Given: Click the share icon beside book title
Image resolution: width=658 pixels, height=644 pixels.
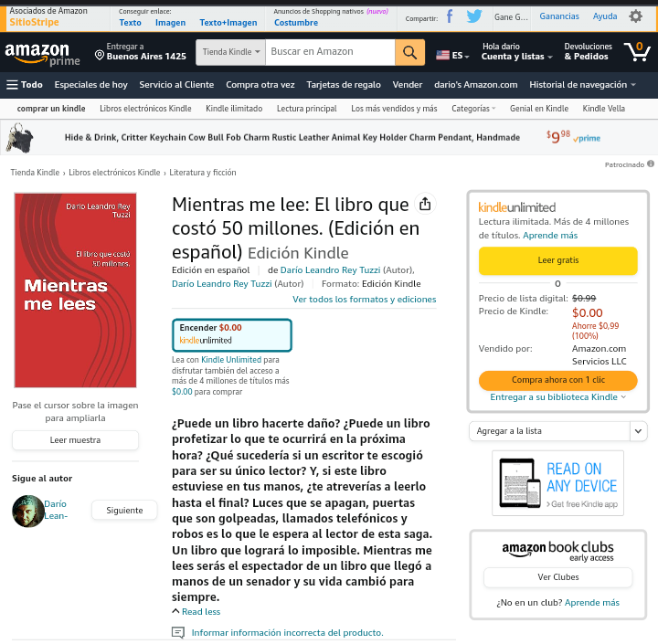Looking at the screenshot, I should click(425, 204).
